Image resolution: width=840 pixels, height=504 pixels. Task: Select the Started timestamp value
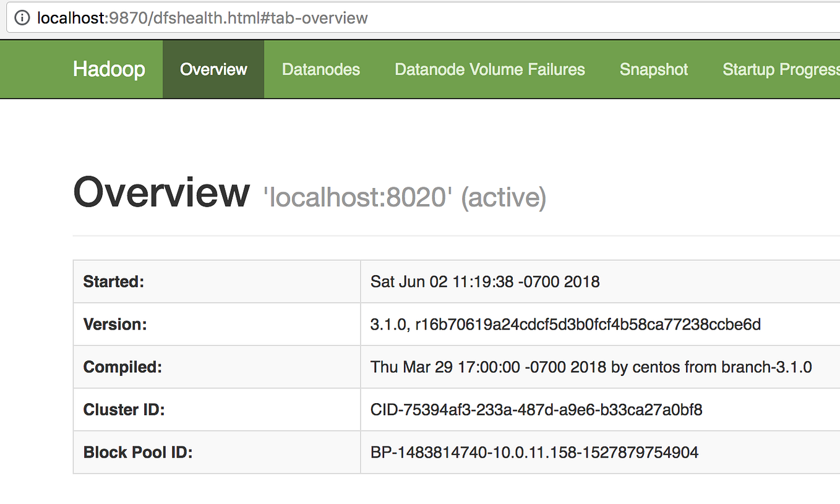click(x=484, y=281)
